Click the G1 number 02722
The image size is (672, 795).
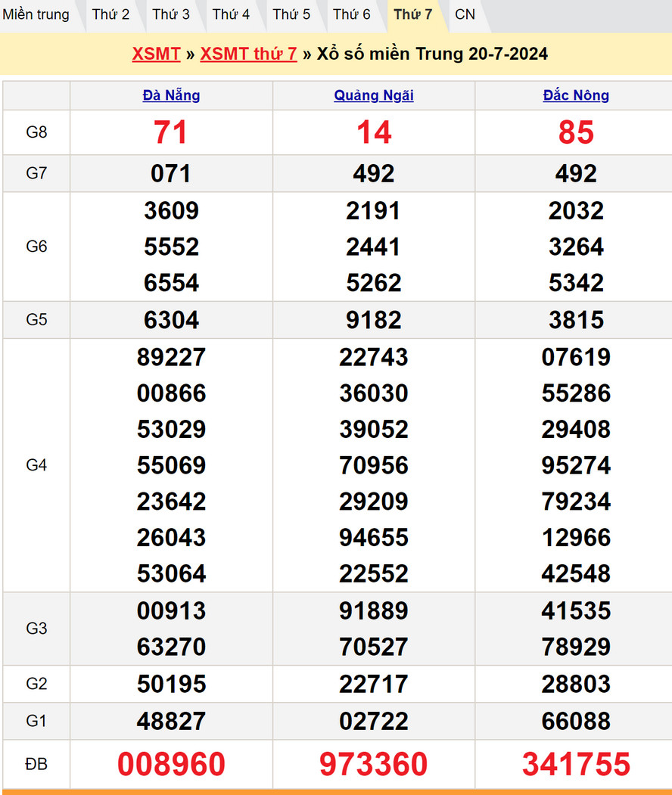374,721
